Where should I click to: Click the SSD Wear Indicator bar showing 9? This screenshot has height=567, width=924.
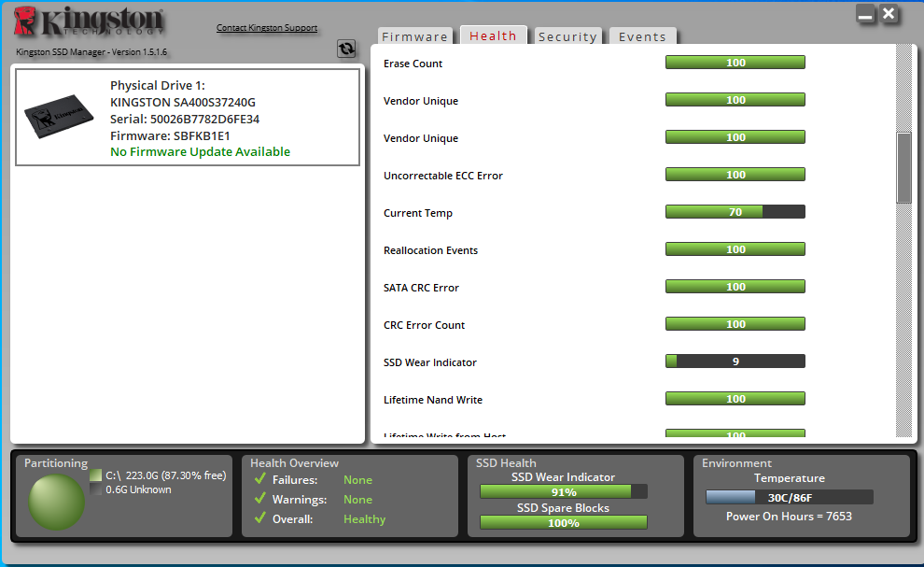tap(735, 361)
